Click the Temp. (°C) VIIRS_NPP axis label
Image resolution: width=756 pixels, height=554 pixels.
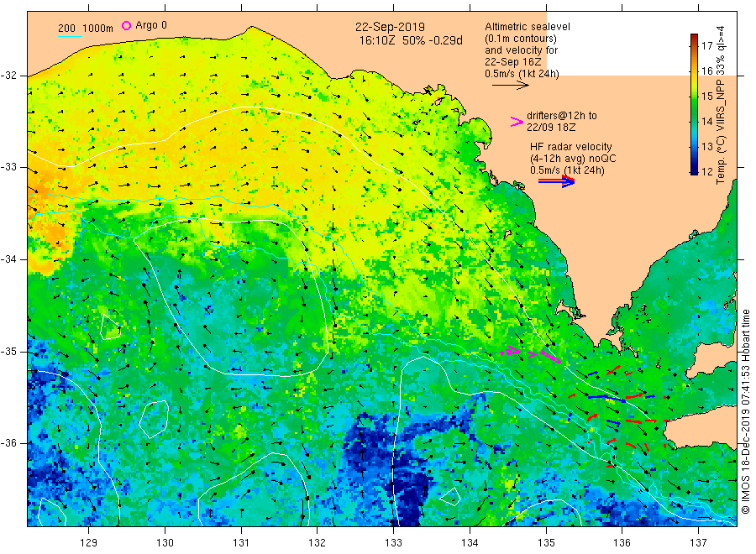[x=721, y=105]
